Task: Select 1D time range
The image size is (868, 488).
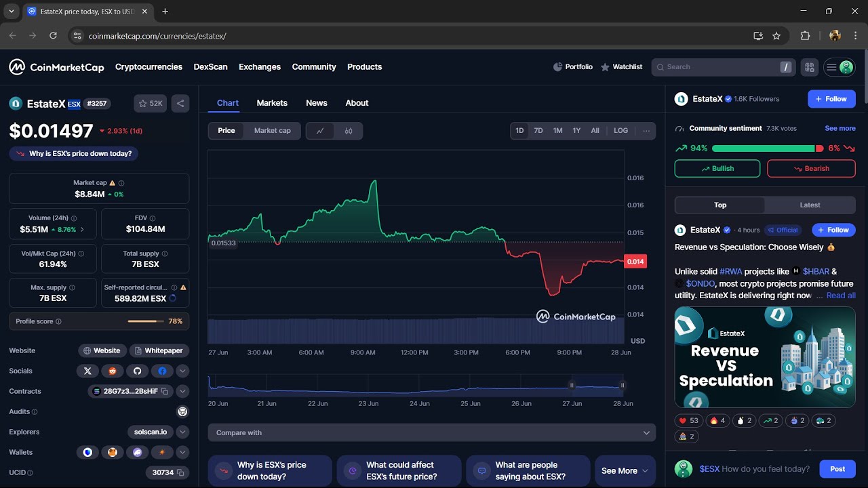Action: (x=519, y=131)
